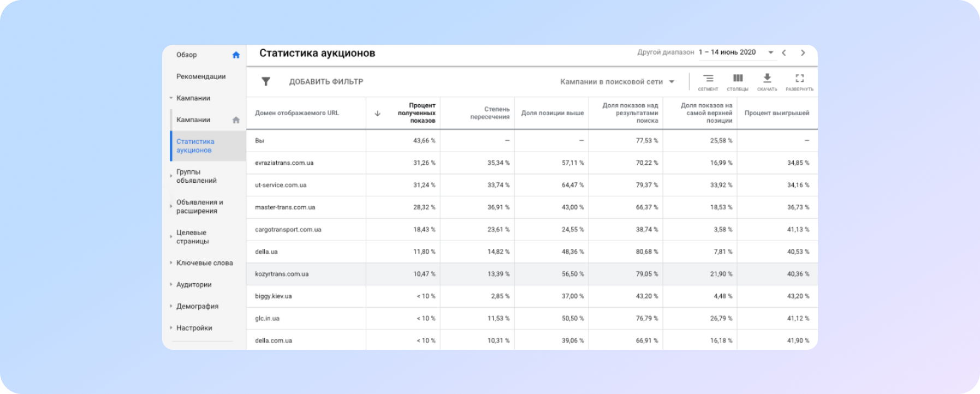
Task: Click the sort descending arrow in header
Action: (x=377, y=114)
